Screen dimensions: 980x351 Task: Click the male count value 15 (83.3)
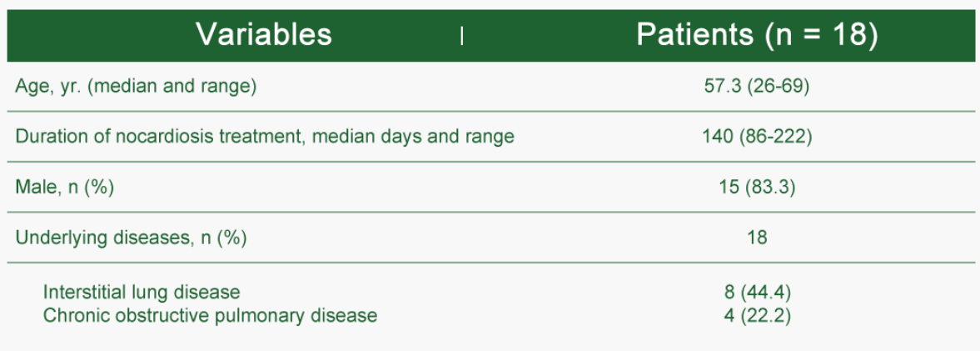click(756, 187)
